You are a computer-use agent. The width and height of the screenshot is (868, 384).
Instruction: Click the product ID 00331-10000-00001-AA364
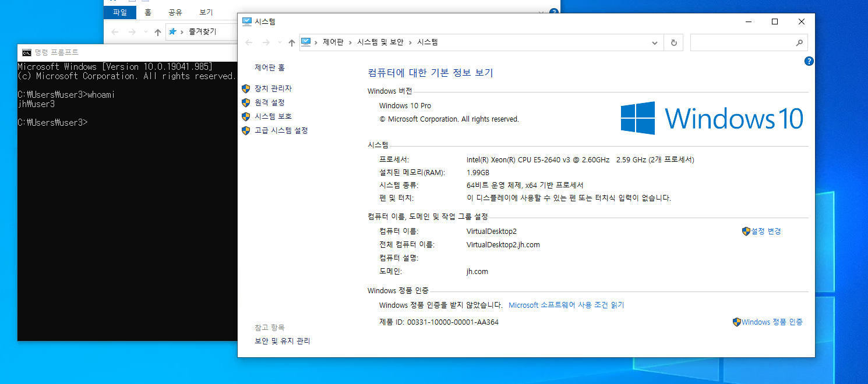[453, 322]
